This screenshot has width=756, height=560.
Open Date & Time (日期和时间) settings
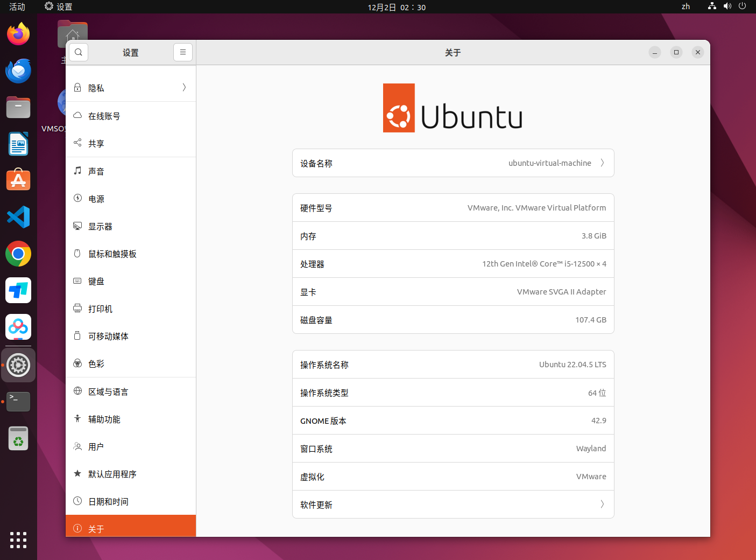(x=131, y=502)
